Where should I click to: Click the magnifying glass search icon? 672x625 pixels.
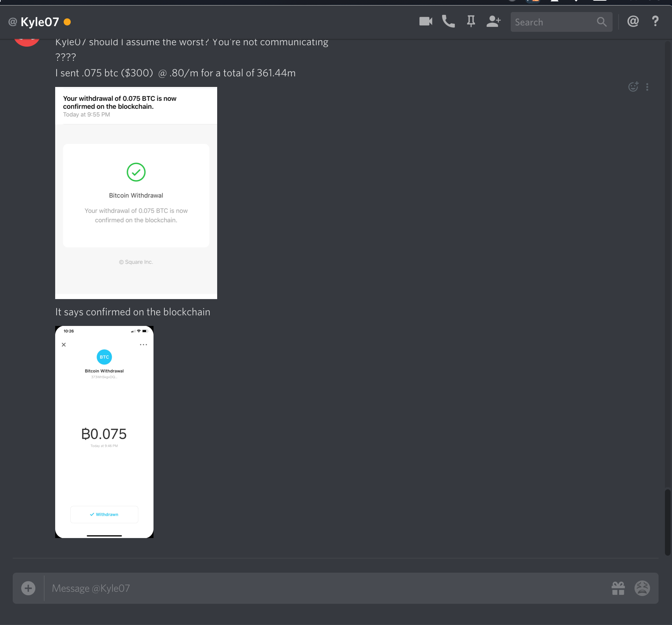[602, 22]
